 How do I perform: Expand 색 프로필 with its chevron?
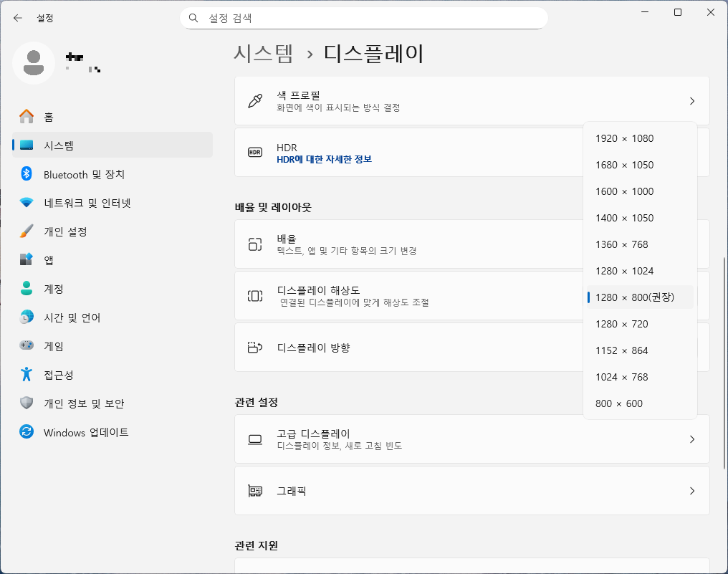(691, 101)
